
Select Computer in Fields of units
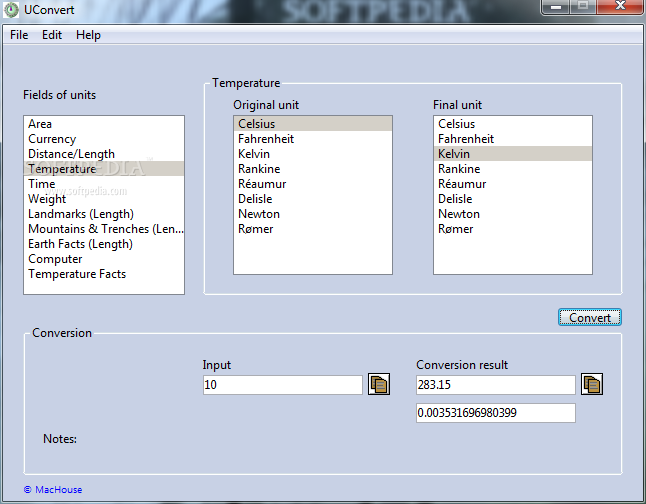click(104, 259)
